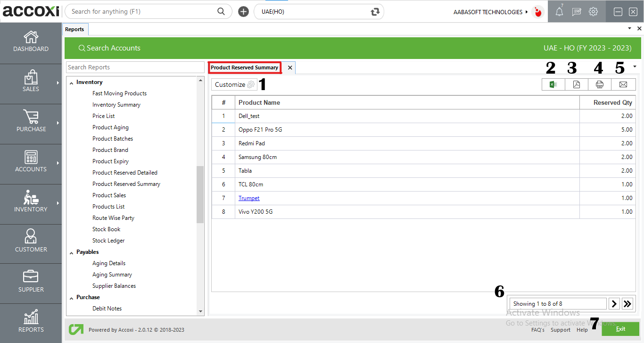Image resolution: width=644 pixels, height=343 pixels.
Task: Open notifications via the bell icon
Action: point(559,11)
